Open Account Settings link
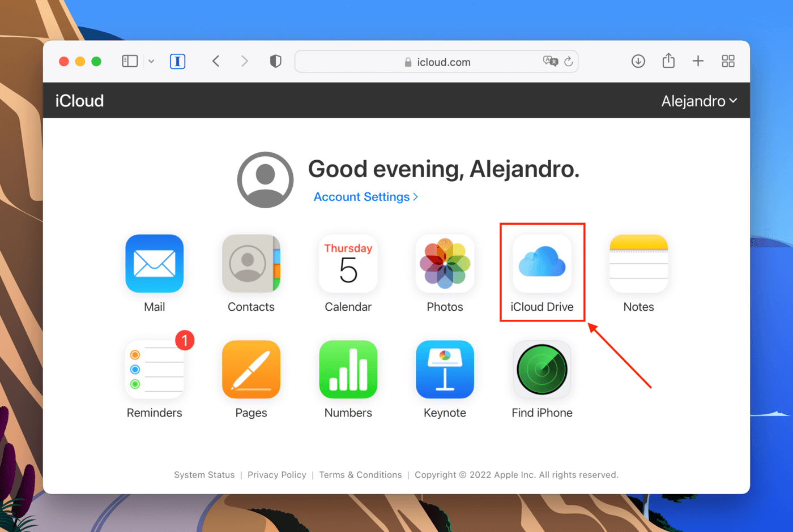Viewport: 793px width, 532px height. click(366, 197)
